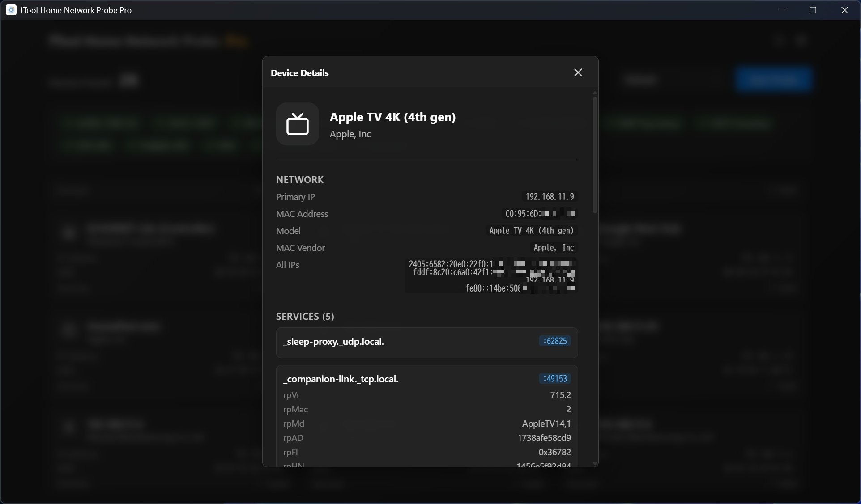Click the port badge :49153

click(x=554, y=378)
